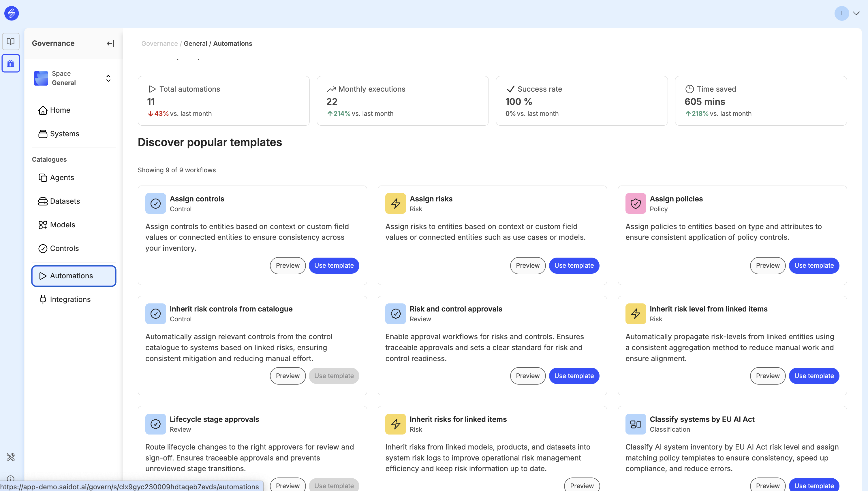Click the user avatar in top right
This screenshot has width=868, height=491.
click(842, 13)
